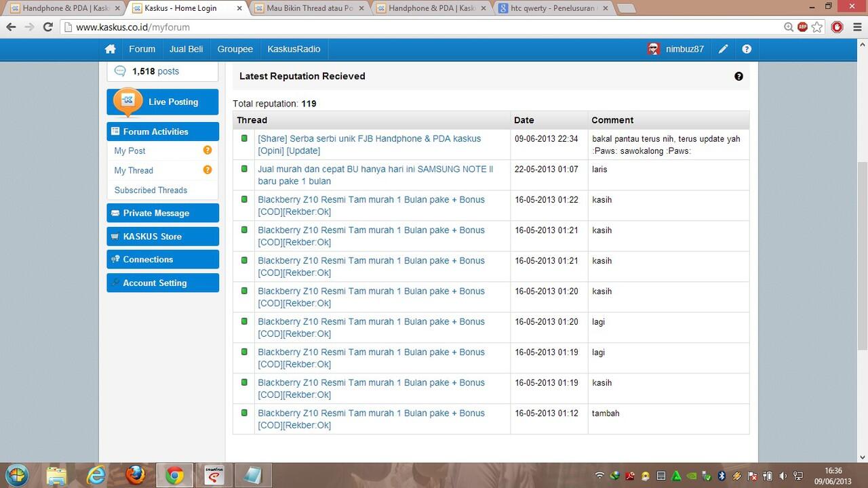The height and width of the screenshot is (488, 868).
Task: Open Subscribed Threads link
Action: [x=151, y=190]
